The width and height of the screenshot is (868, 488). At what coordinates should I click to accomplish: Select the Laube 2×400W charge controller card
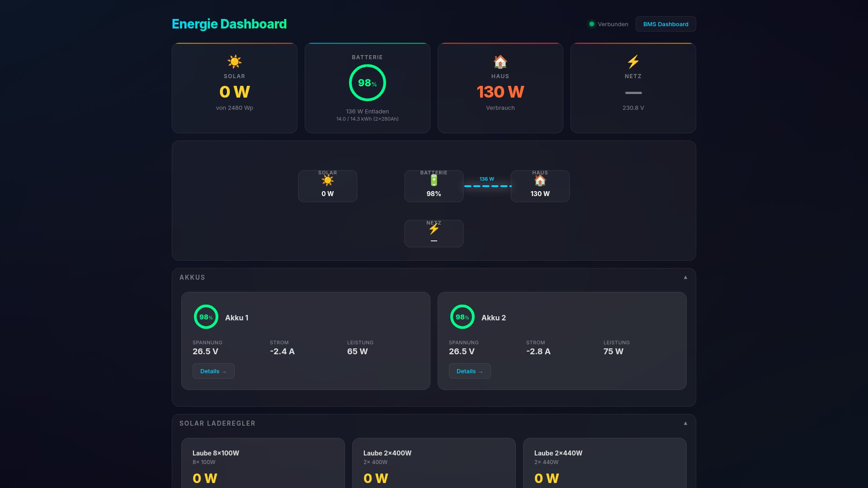pos(434,463)
